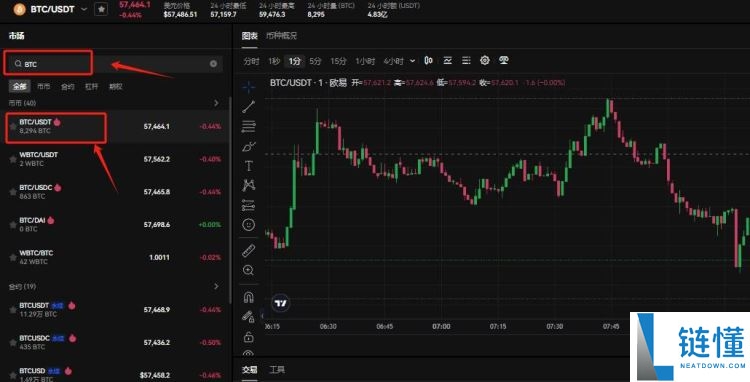Open the BTC/USDT market row
This screenshot has width=750, height=382.
pos(115,127)
